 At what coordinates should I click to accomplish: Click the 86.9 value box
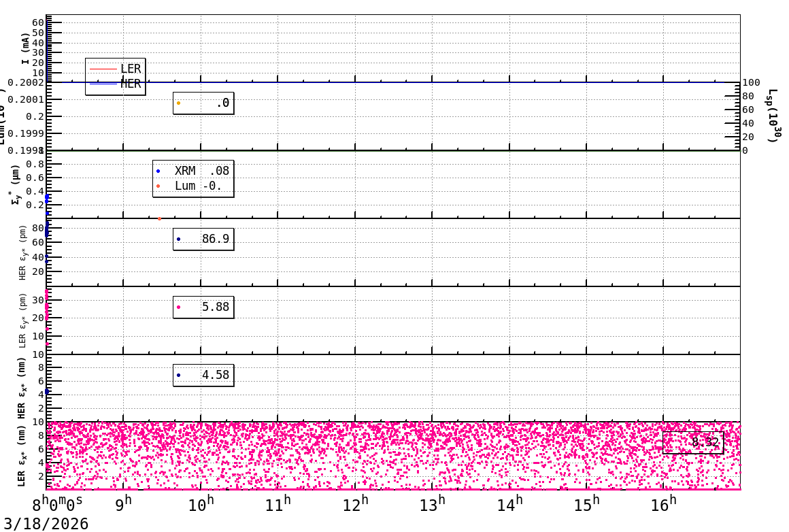pyautogui.click(x=203, y=239)
